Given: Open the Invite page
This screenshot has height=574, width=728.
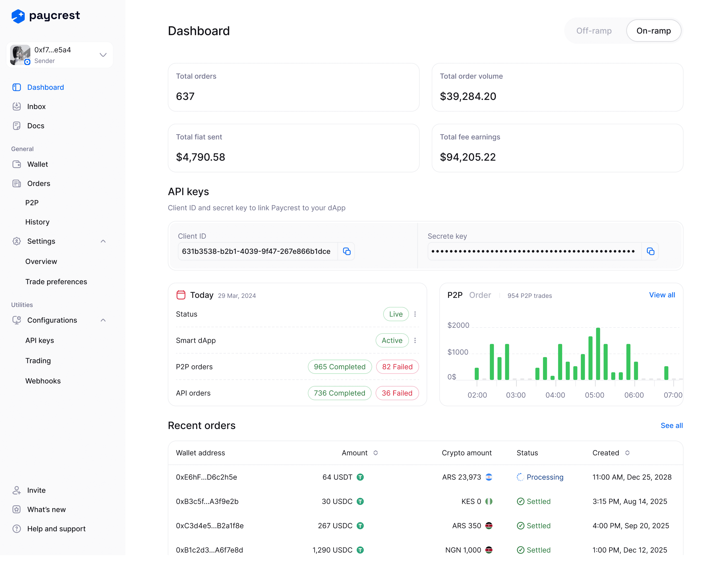Looking at the screenshot, I should 36,490.
